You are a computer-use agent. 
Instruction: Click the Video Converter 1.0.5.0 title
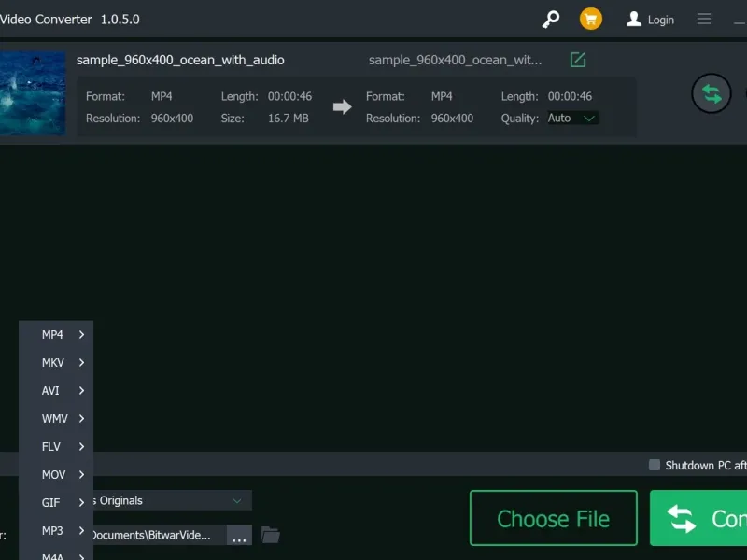point(69,20)
